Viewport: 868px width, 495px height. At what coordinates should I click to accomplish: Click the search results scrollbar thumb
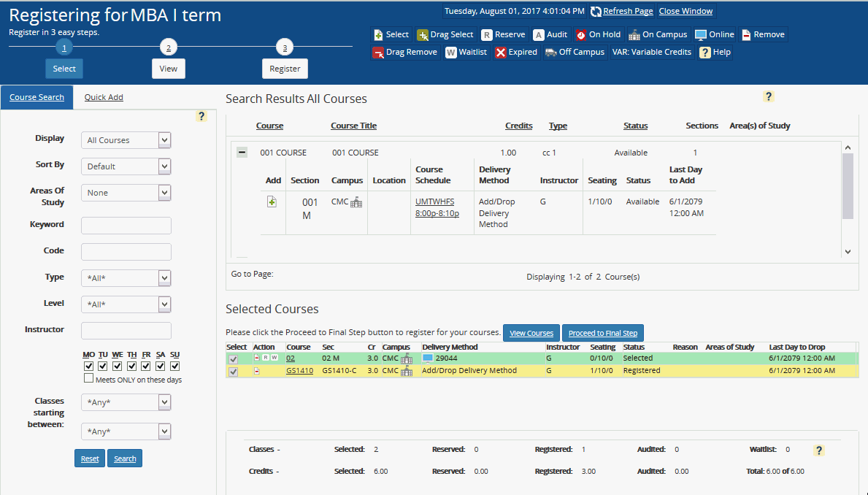(848, 185)
